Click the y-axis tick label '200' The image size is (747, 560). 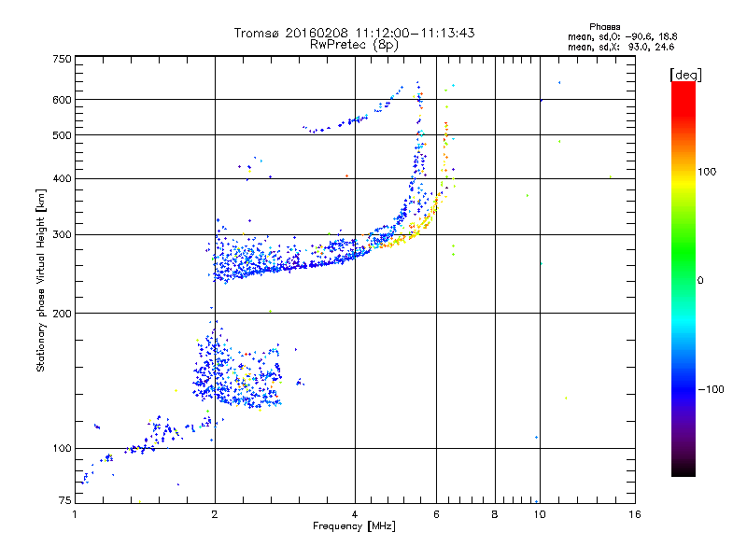62,314
